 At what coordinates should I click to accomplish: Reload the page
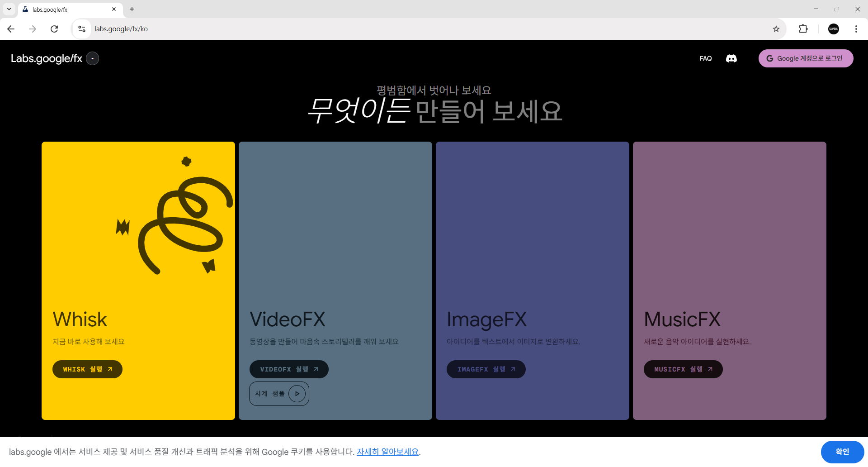pos(54,29)
